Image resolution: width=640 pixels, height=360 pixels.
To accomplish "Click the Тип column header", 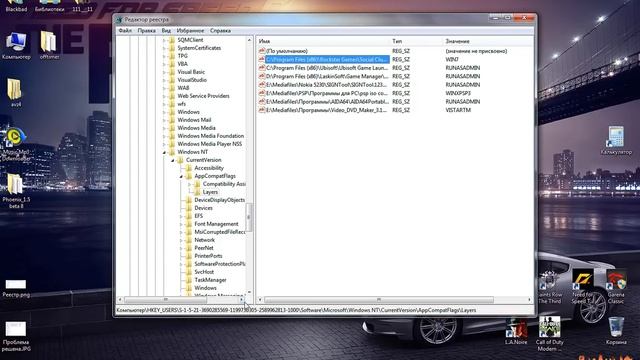I will (416, 41).
